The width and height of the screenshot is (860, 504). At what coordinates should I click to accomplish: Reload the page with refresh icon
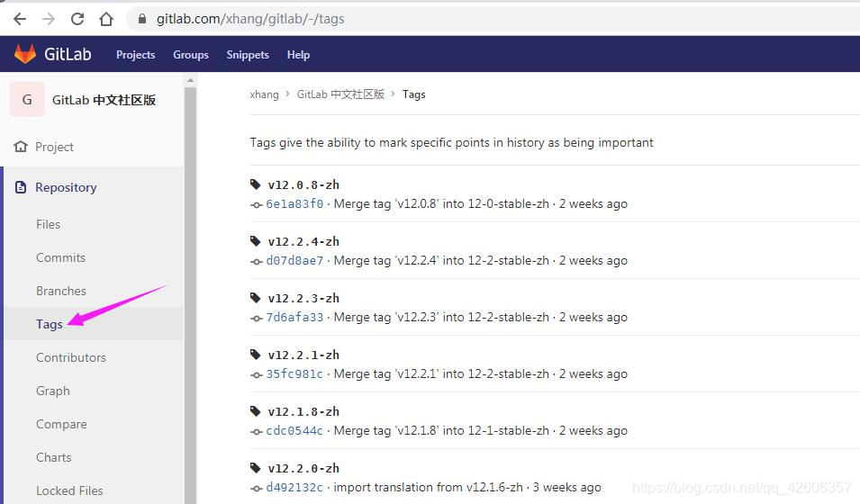[77, 19]
